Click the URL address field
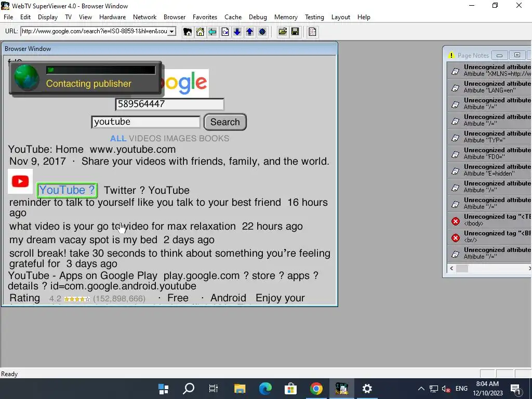532x399 pixels. [95, 32]
